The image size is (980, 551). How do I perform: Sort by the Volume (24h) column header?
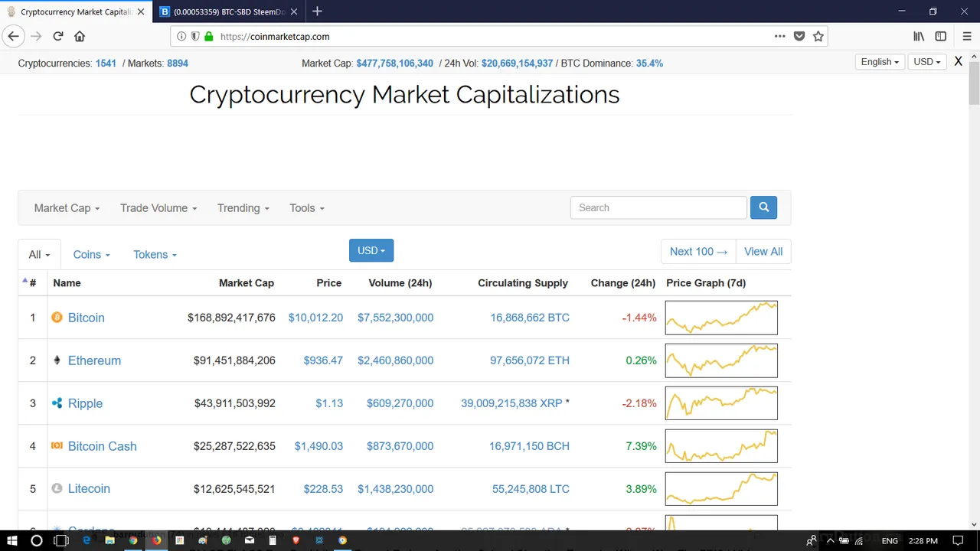click(400, 283)
